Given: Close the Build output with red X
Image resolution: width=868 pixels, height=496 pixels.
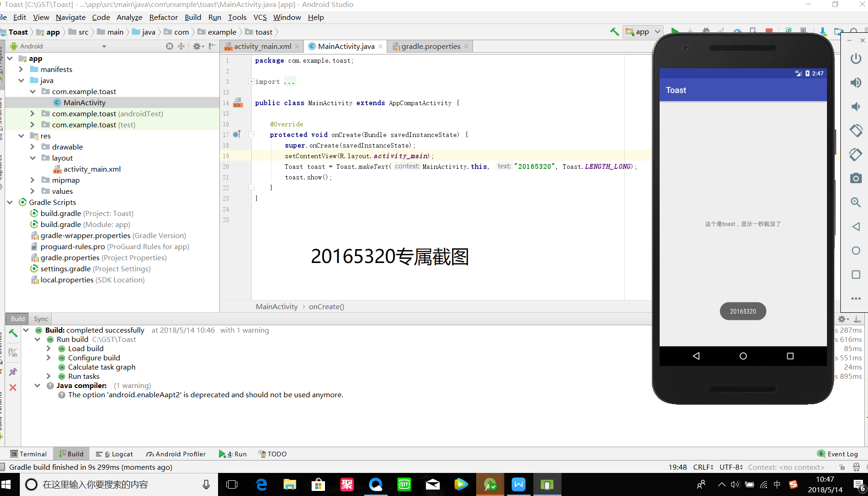Looking at the screenshot, I should pos(13,388).
